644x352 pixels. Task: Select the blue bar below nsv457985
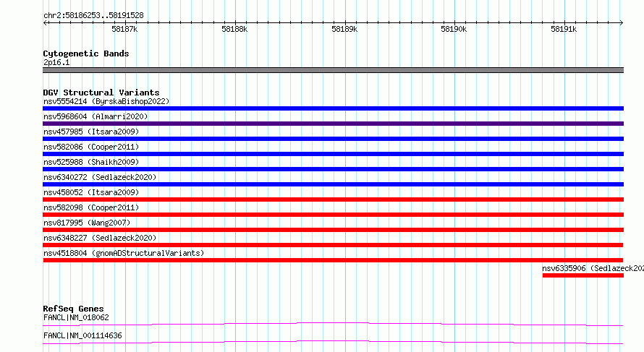(333, 139)
